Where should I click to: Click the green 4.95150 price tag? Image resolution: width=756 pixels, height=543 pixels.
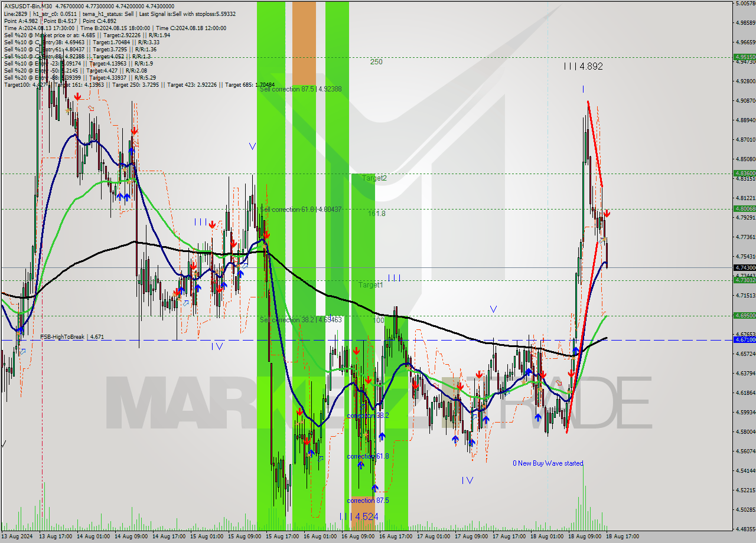click(x=744, y=57)
